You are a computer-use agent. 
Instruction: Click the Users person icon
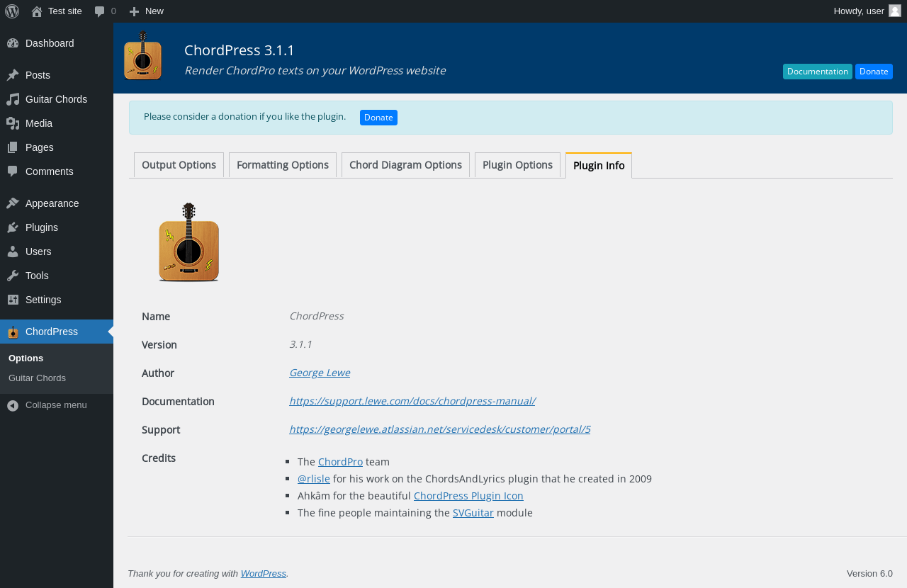coord(13,251)
